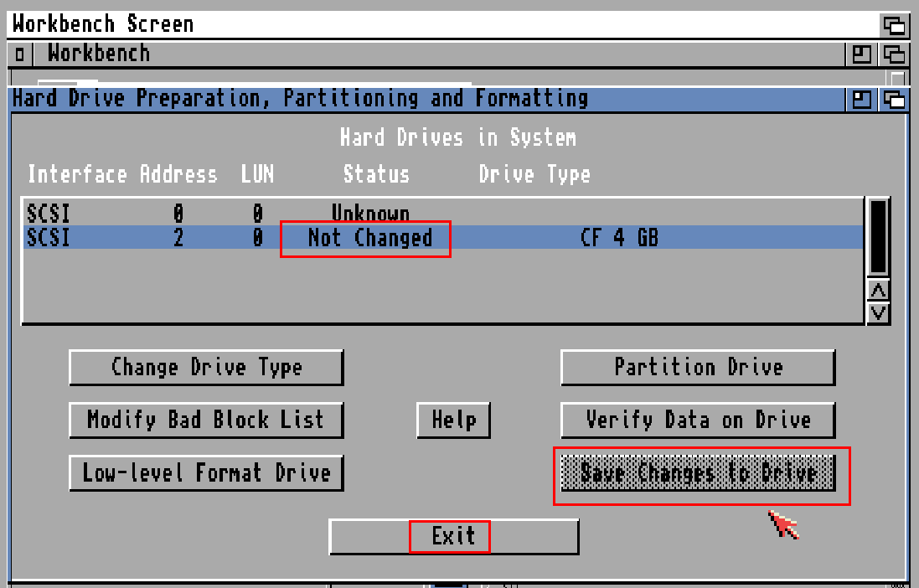Click the drive list scroll-up arrow

pyautogui.click(x=878, y=290)
